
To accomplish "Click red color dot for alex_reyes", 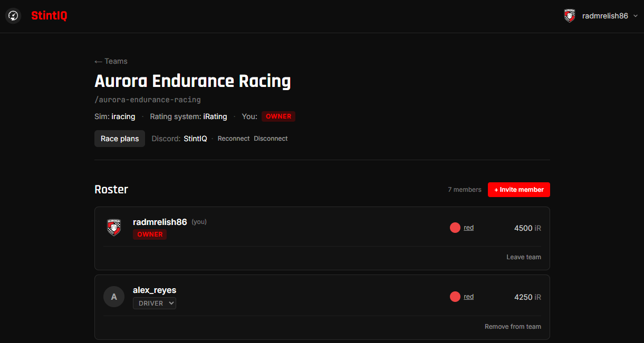I will (x=455, y=297).
